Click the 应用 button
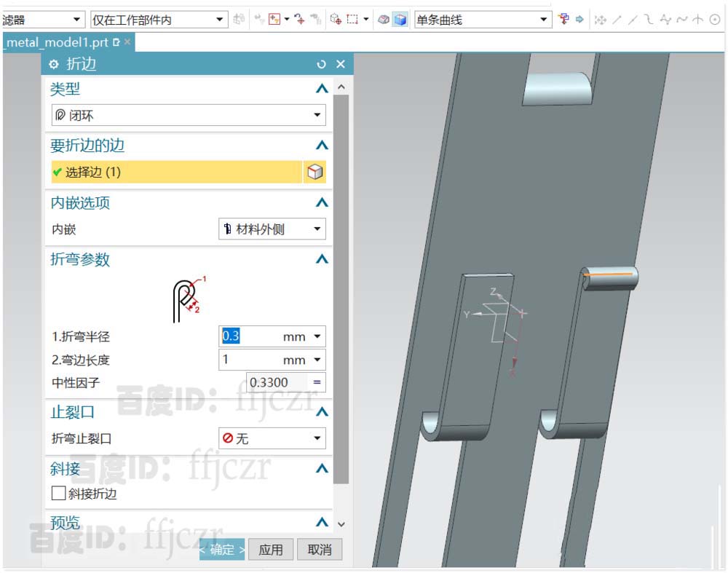The image size is (728, 573). [271, 550]
